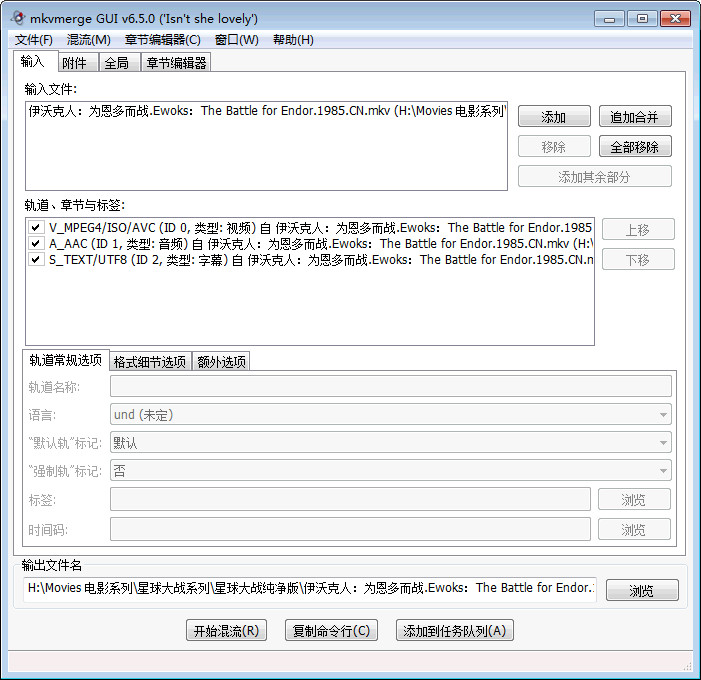Disable the S_TEXT/UTF8 subtitle track checkbox
The image size is (701, 680).
[35, 259]
